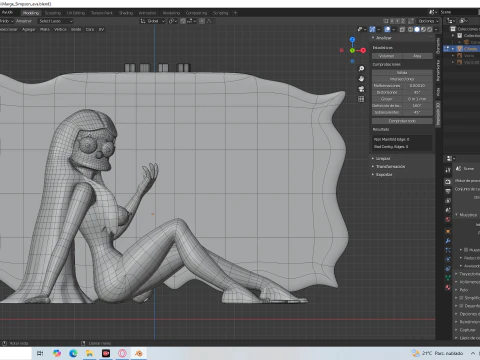Toggle X-ray view in the viewport header

pyautogui.click(x=402, y=29)
